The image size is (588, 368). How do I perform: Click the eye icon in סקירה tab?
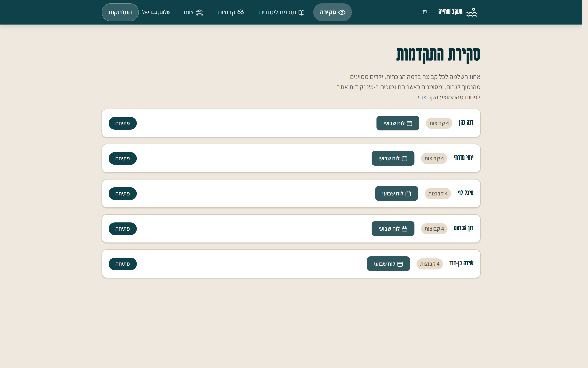point(342,12)
